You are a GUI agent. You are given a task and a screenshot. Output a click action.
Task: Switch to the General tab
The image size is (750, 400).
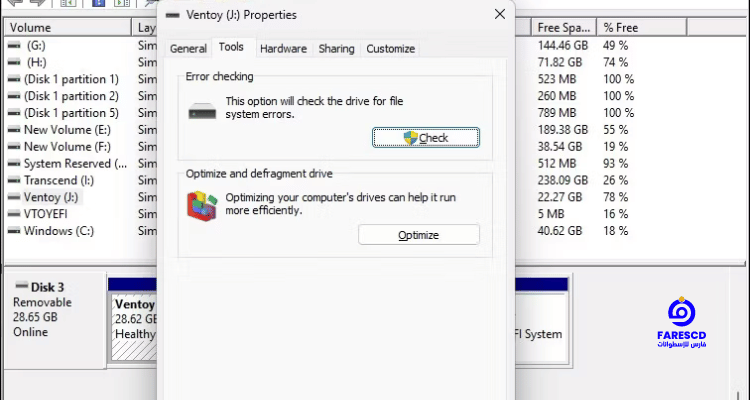188,49
